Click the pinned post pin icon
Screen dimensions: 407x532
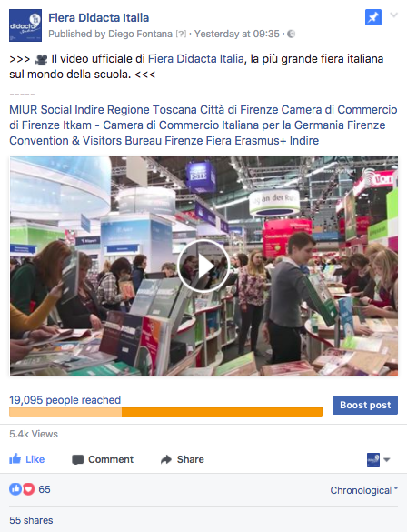click(373, 17)
